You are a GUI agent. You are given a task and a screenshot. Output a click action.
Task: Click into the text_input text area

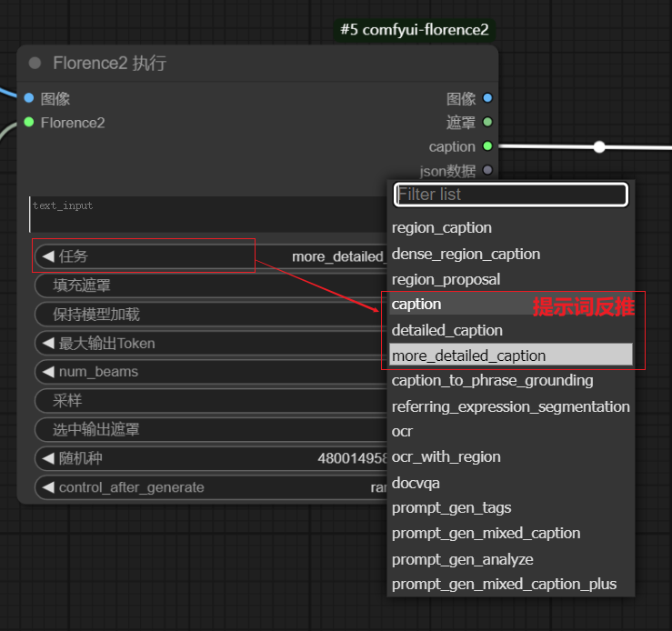tap(208, 215)
